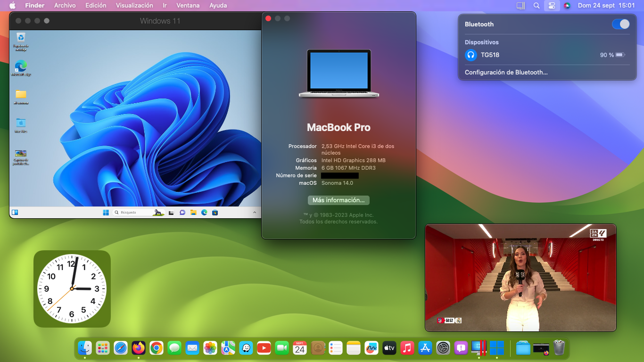Open blue folder stack in Dock
This screenshot has height=362, width=644.
523,348
